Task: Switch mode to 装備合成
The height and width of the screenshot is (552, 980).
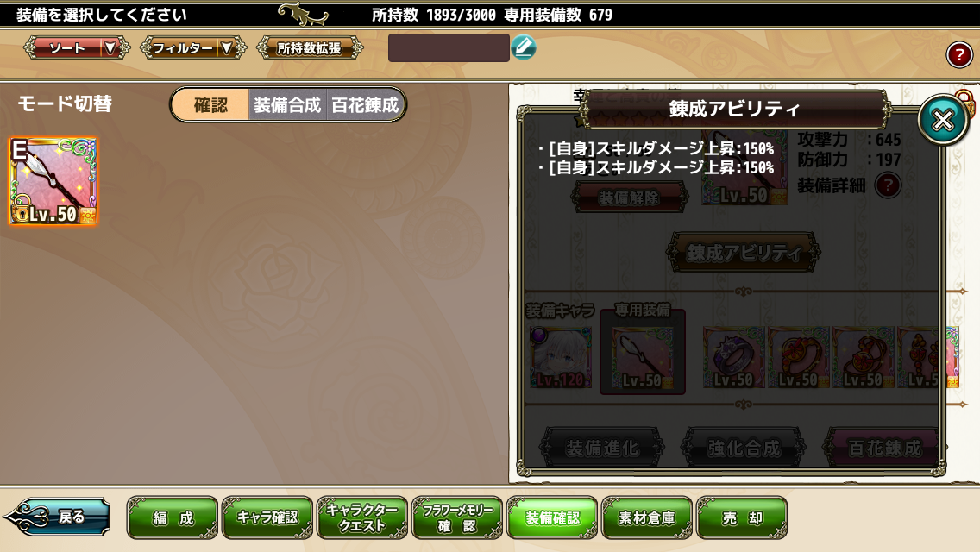Action: click(x=287, y=105)
